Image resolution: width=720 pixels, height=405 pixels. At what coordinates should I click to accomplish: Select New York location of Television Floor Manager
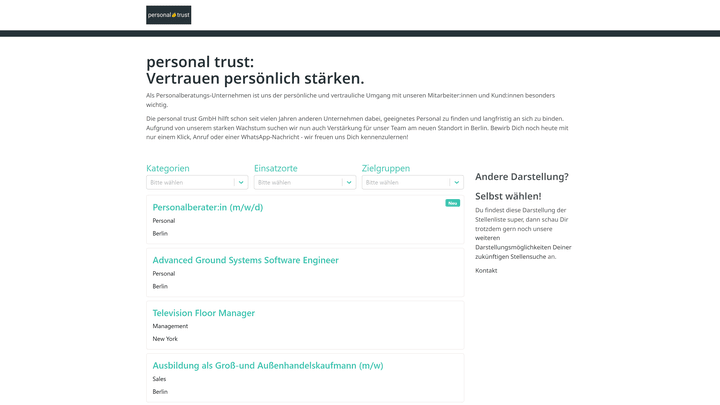(165, 339)
